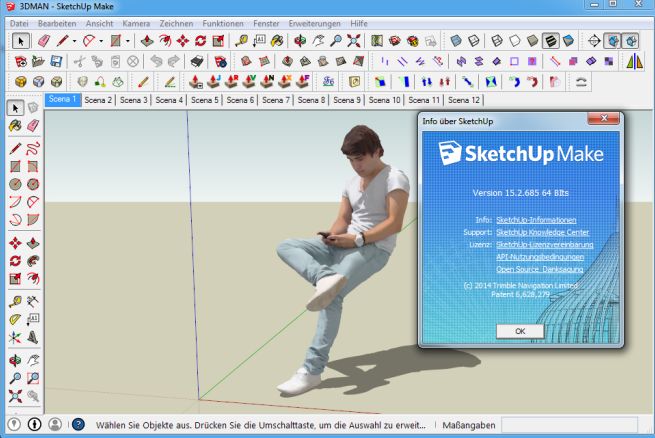Image resolution: width=655 pixels, height=438 pixels.
Task: Click the Save icon in second toolbar row
Action: click(57, 61)
